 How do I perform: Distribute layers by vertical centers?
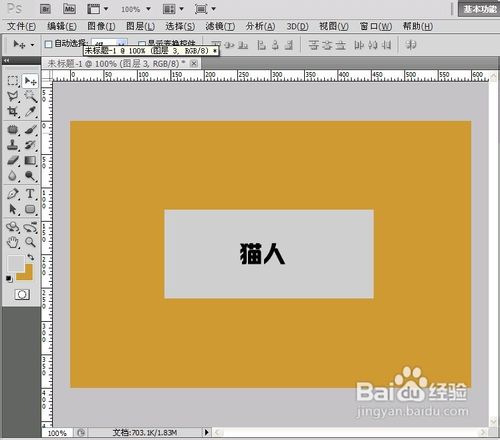click(x=327, y=45)
